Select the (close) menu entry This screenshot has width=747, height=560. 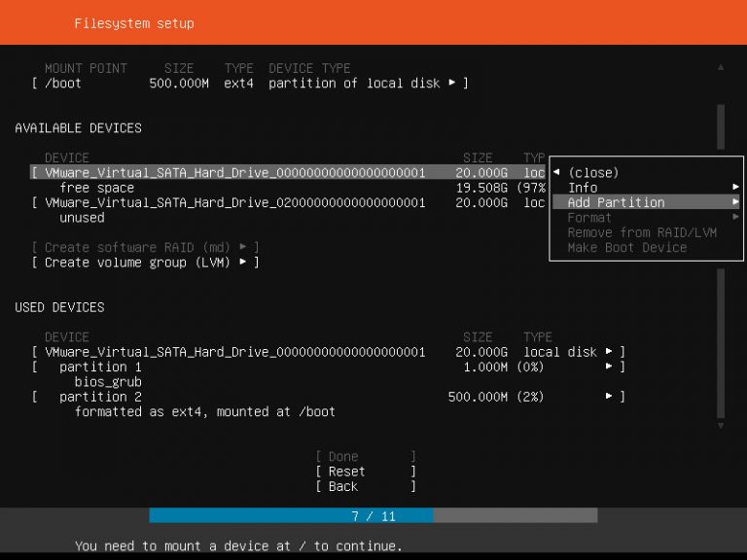(x=593, y=172)
